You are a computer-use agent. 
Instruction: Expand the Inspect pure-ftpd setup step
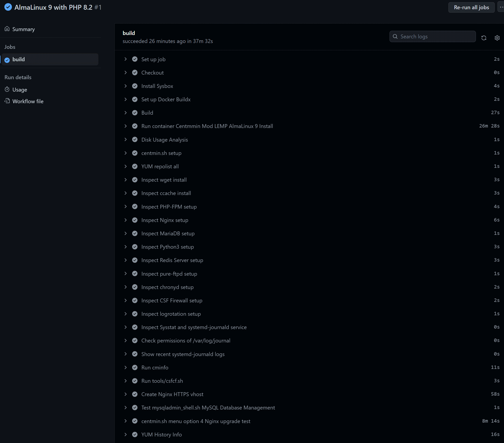coord(126,274)
